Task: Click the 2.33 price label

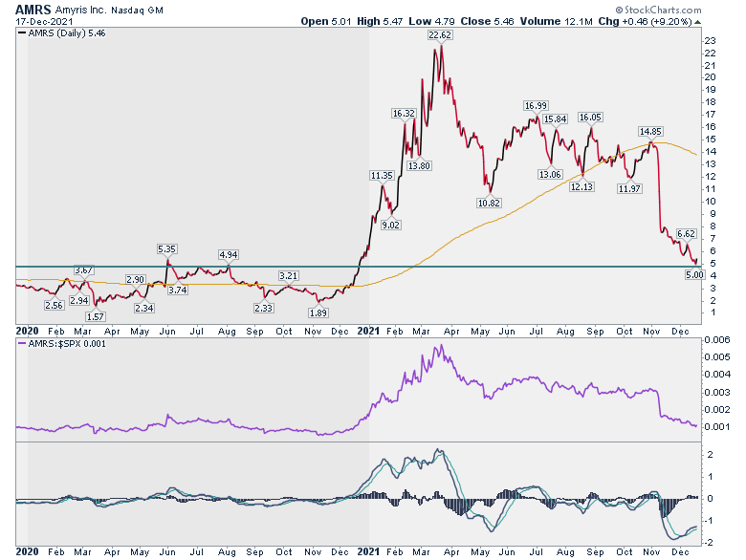Action: click(263, 308)
